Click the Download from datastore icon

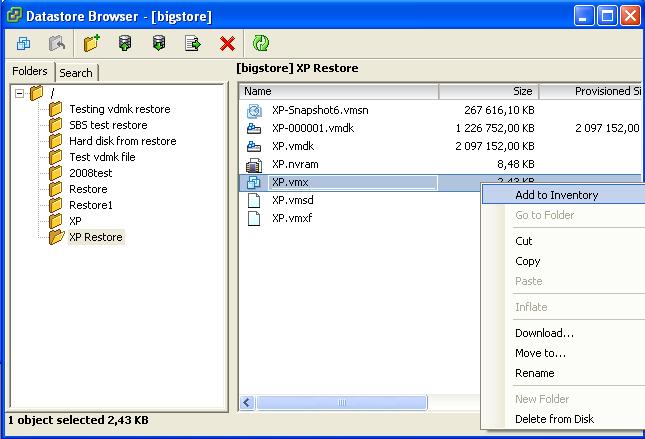[159, 43]
